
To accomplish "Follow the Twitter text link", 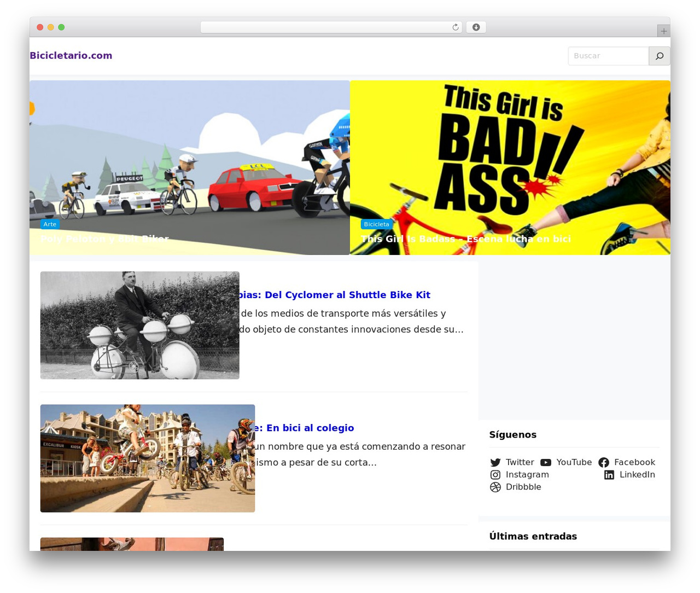I will (x=520, y=462).
